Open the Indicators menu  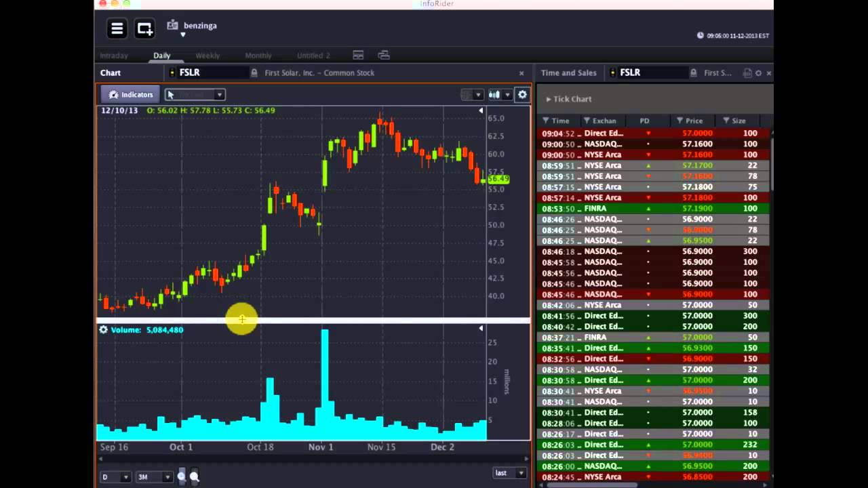point(130,95)
